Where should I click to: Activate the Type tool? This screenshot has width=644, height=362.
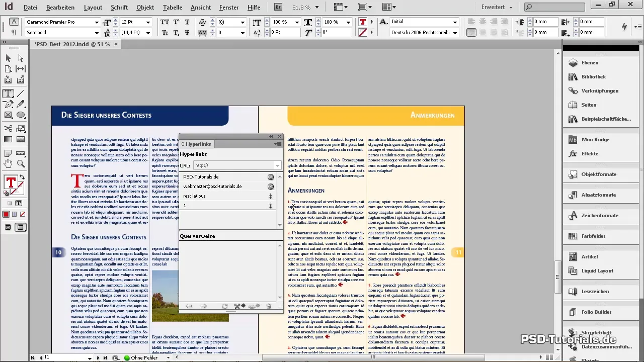click(x=8, y=94)
